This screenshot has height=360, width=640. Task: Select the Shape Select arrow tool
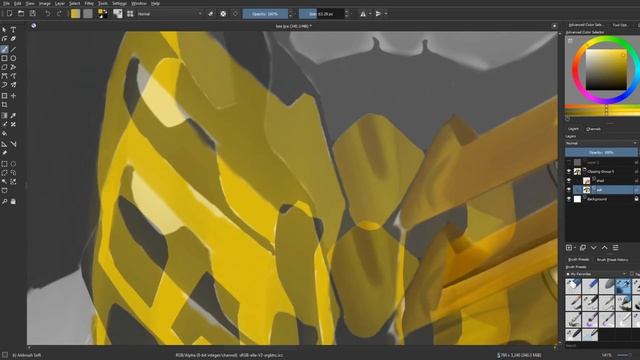(4, 30)
